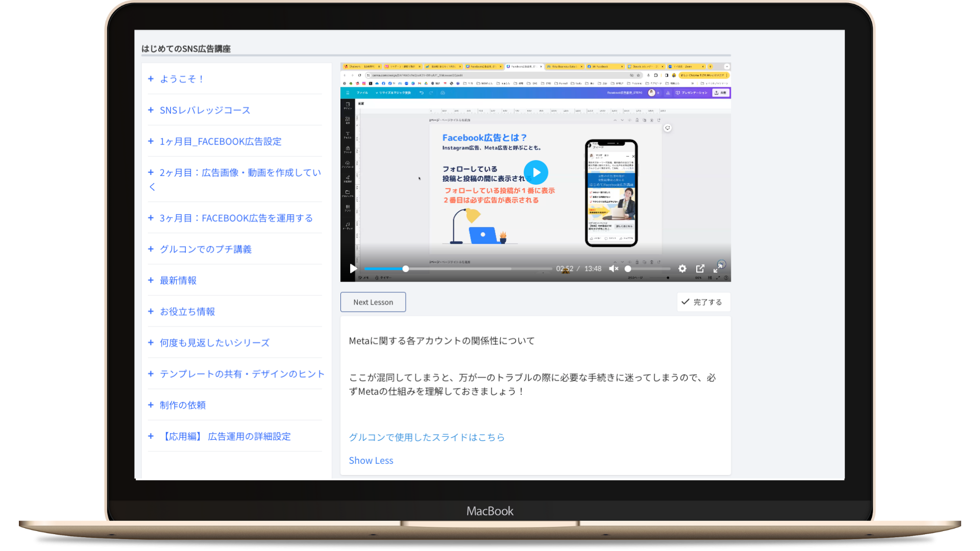Click the video progress bar handle
This screenshot has width=980, height=551.
(x=405, y=268)
